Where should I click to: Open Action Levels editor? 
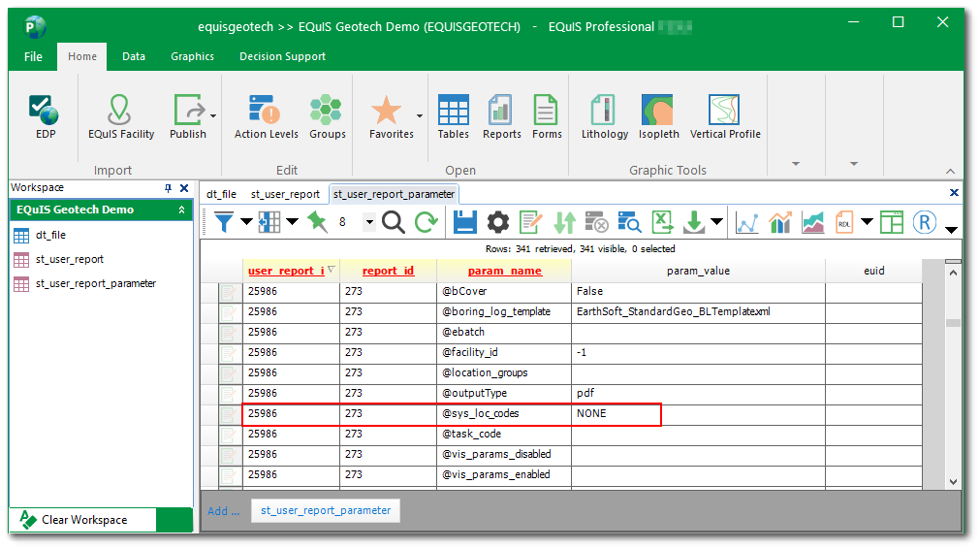click(267, 116)
